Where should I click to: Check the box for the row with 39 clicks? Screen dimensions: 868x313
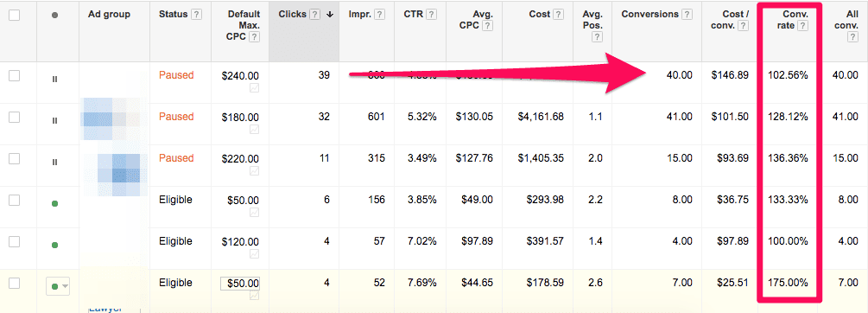tap(15, 76)
